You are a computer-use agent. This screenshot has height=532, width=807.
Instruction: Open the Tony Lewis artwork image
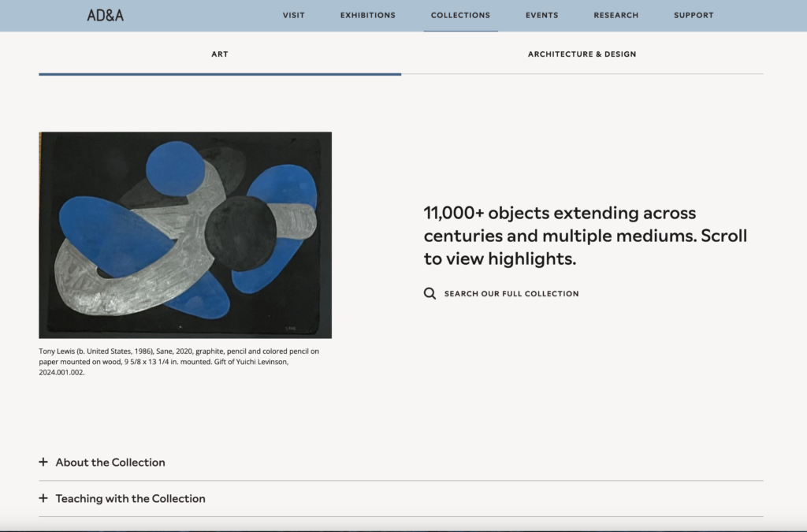point(185,235)
